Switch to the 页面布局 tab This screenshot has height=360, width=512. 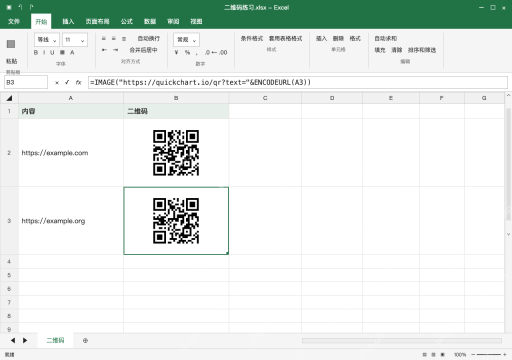click(97, 22)
